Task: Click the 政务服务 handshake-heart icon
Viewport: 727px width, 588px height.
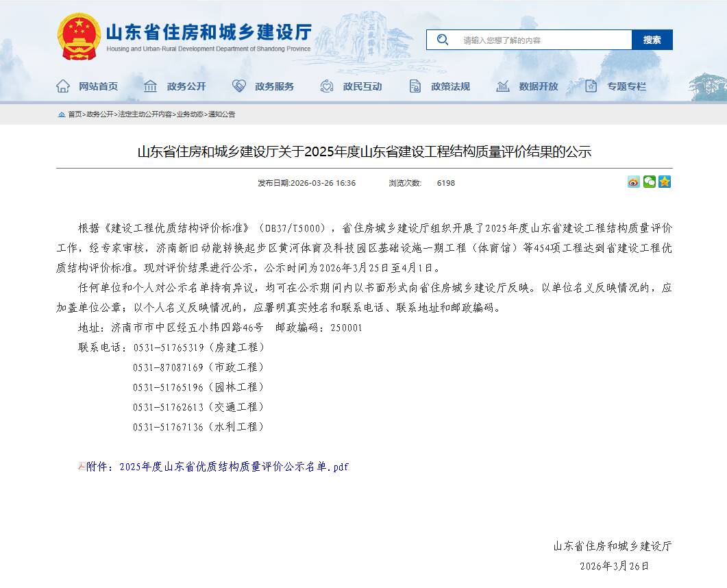Action: (x=239, y=86)
